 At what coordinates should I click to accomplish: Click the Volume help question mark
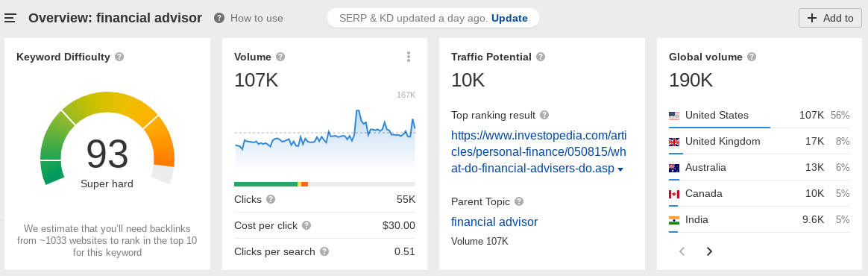tap(280, 57)
